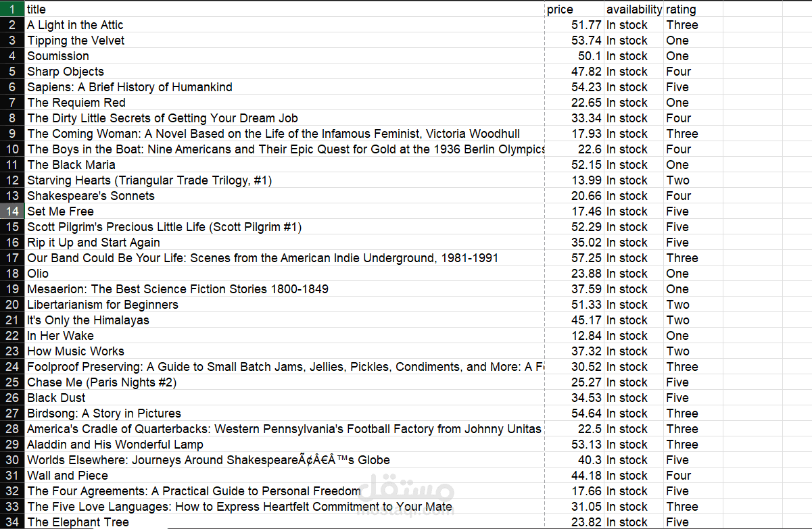
Task: Click the cell 'A Light in the Attic'
Action: point(285,25)
